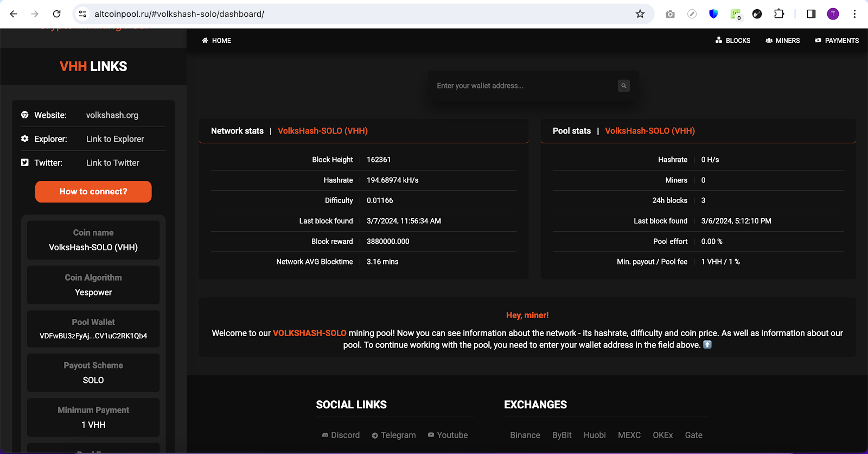The image size is (868, 454).
Task: Bookmark this page with star icon
Action: coord(640,14)
